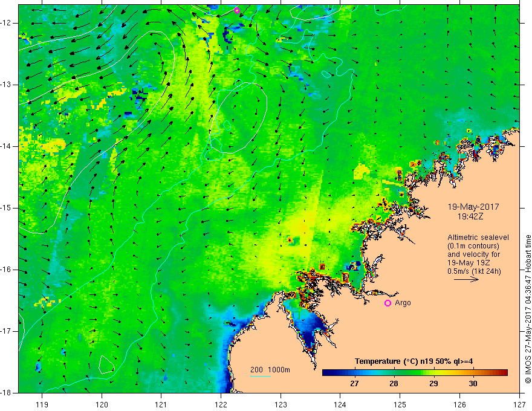
Task: Click the longitude label 120
Action: [x=102, y=404]
